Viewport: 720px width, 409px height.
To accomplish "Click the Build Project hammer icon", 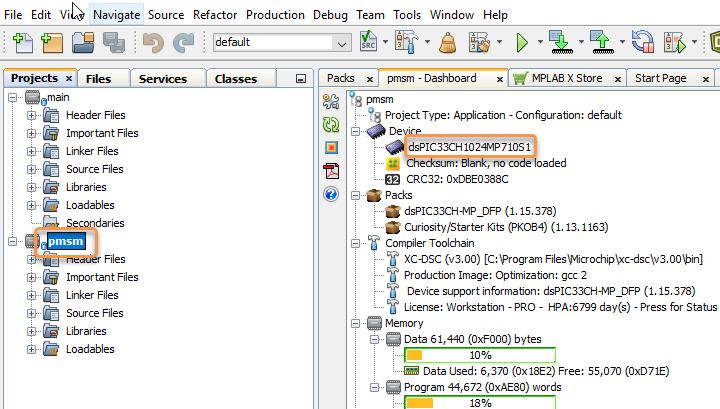I will pyautogui.click(x=407, y=42).
